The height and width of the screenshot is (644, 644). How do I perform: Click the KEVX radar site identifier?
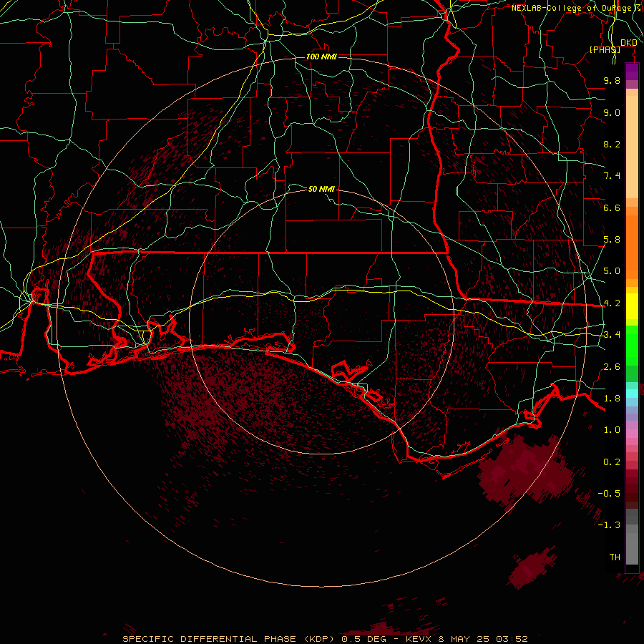click(x=418, y=639)
